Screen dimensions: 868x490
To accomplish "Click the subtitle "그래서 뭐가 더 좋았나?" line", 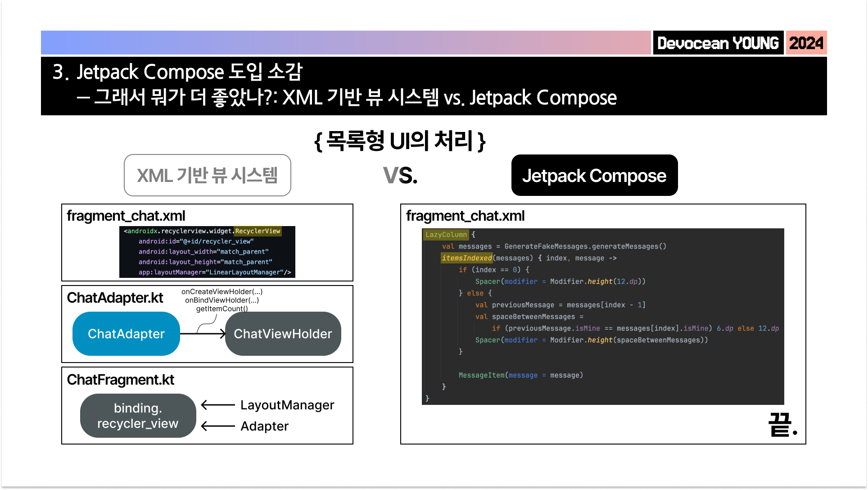I will (x=347, y=97).
